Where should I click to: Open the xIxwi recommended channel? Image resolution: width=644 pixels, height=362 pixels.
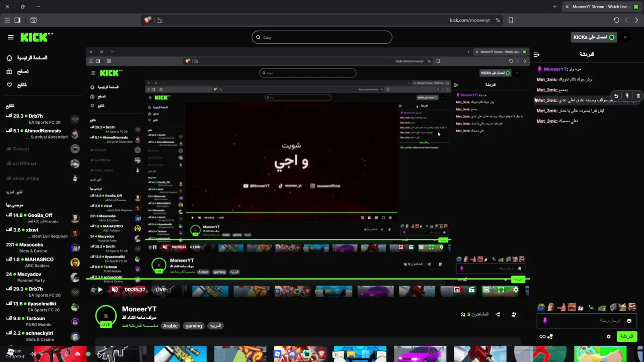(x=42, y=233)
